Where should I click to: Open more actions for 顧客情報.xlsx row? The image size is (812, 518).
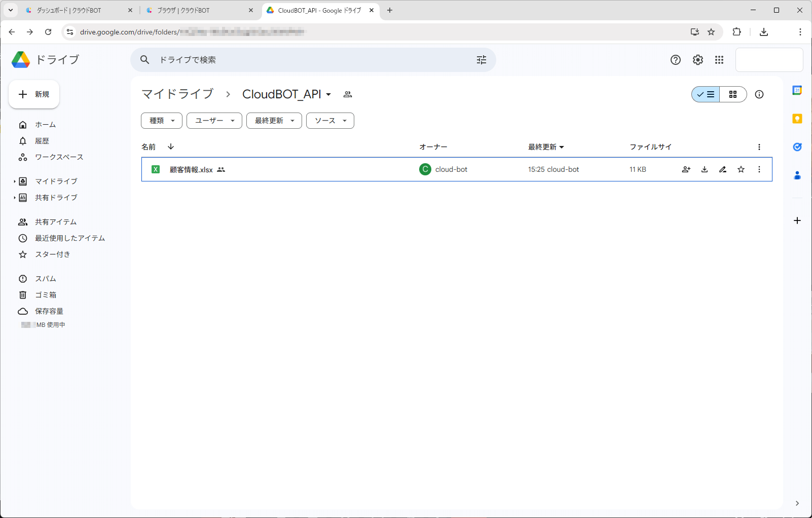759,169
